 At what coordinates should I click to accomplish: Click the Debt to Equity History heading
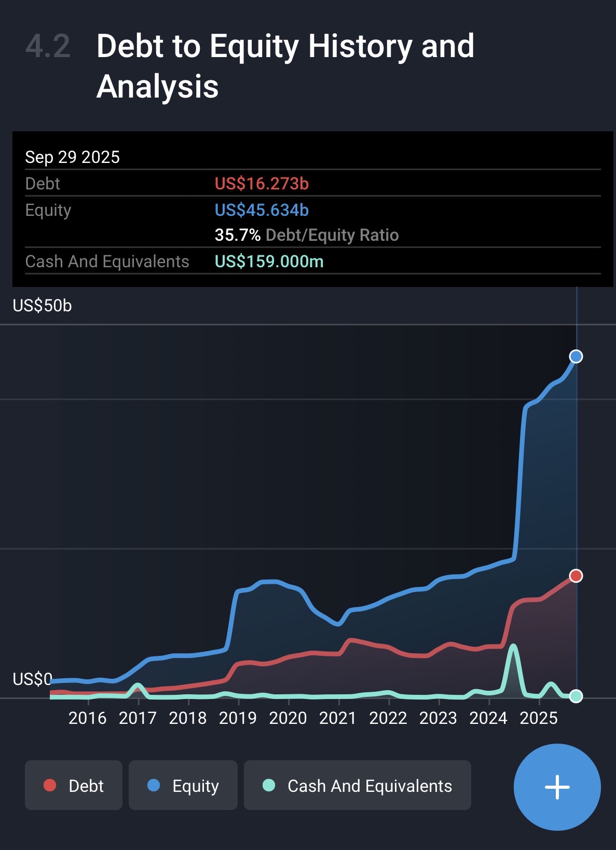pyautogui.click(x=285, y=66)
